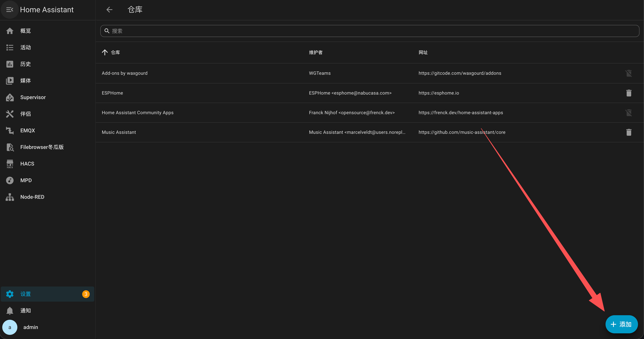Open the admin user profile
Viewport: 644px width, 339px height.
[48, 327]
